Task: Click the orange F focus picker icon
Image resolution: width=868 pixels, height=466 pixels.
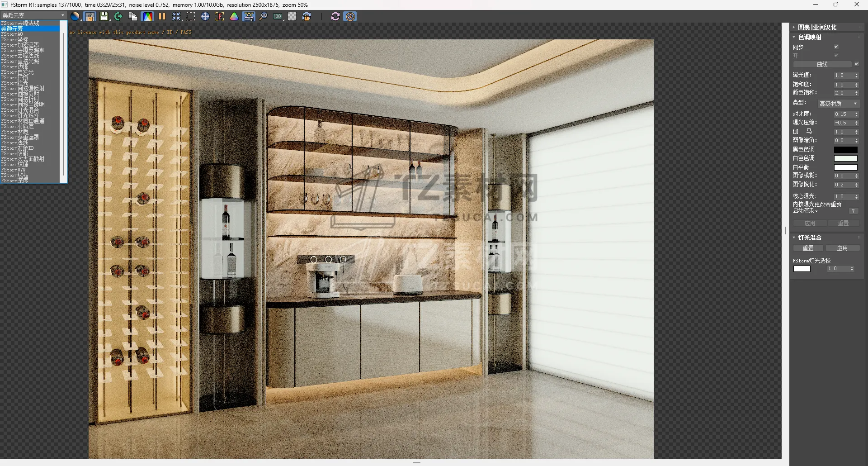Action: pyautogui.click(x=220, y=17)
